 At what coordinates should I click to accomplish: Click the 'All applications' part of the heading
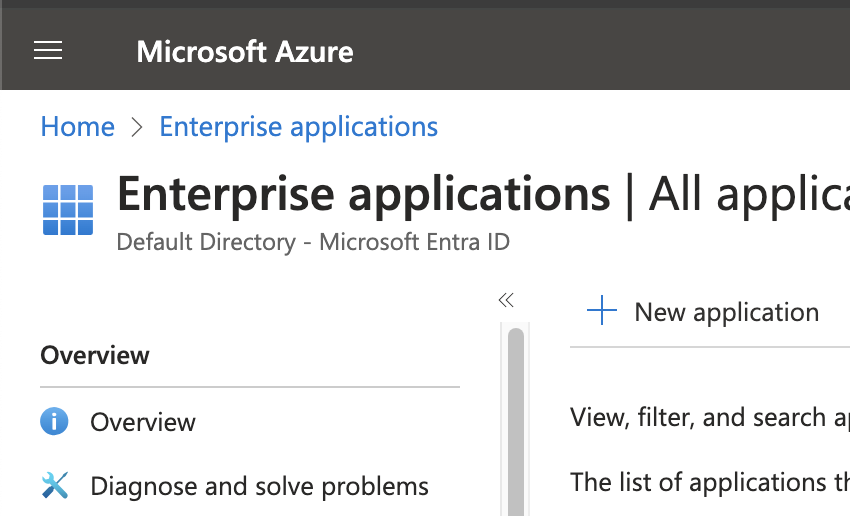coord(748,194)
